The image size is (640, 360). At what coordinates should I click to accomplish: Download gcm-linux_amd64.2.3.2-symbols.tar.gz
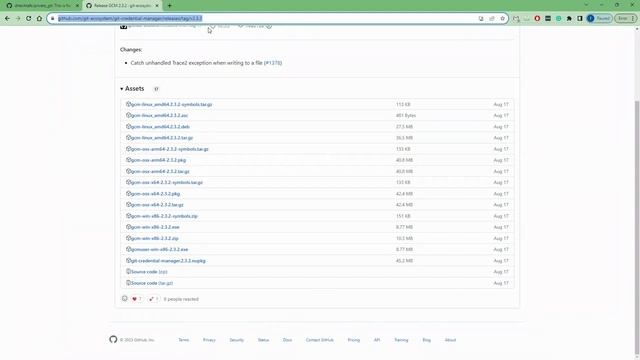pyautogui.click(x=171, y=104)
